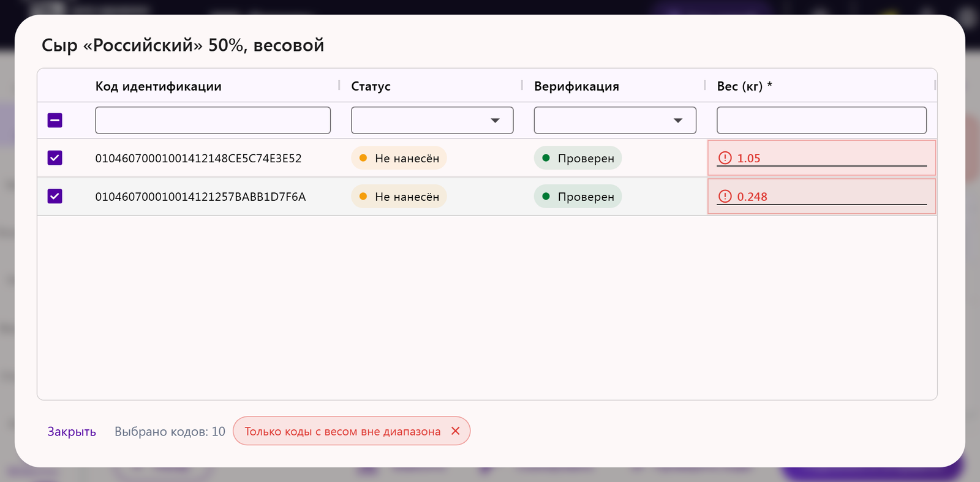Click the Вес (кг) filter field
This screenshot has height=482, width=980.
[821, 120]
